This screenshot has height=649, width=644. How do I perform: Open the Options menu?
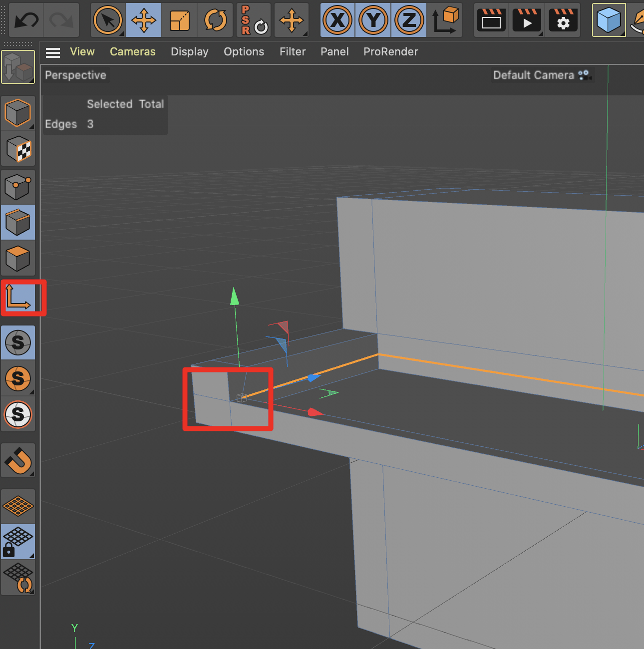[244, 52]
